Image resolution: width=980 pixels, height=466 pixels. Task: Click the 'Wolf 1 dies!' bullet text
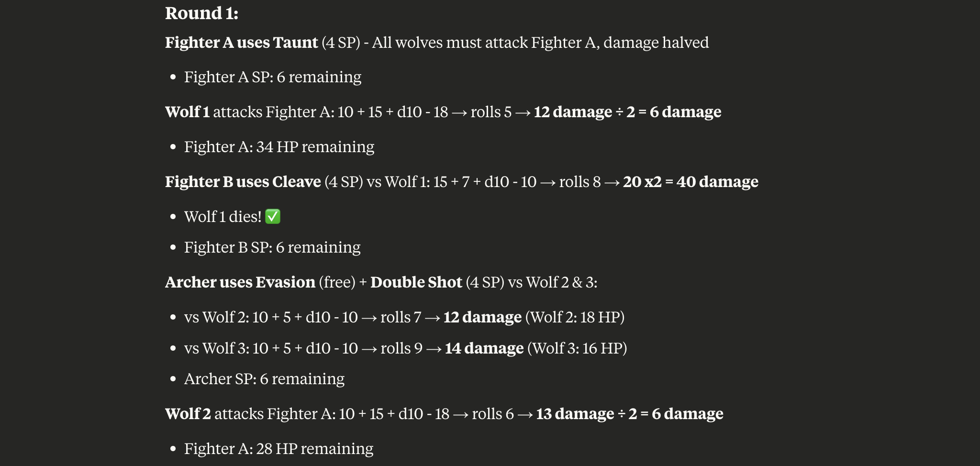(223, 217)
